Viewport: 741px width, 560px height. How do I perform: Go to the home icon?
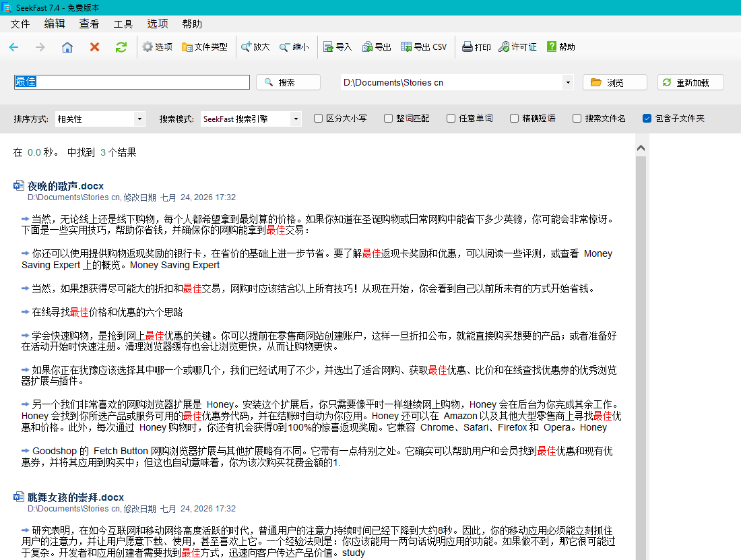click(67, 46)
